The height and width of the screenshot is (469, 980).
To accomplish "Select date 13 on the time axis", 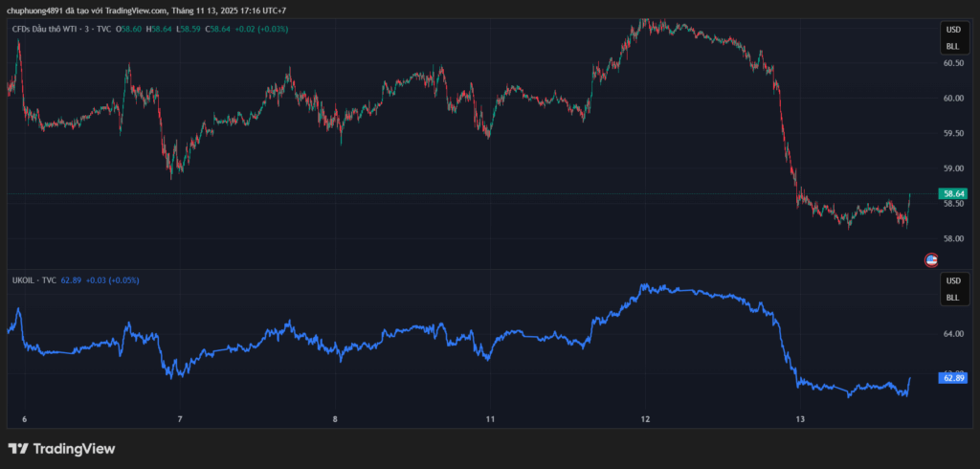I will coord(800,419).
